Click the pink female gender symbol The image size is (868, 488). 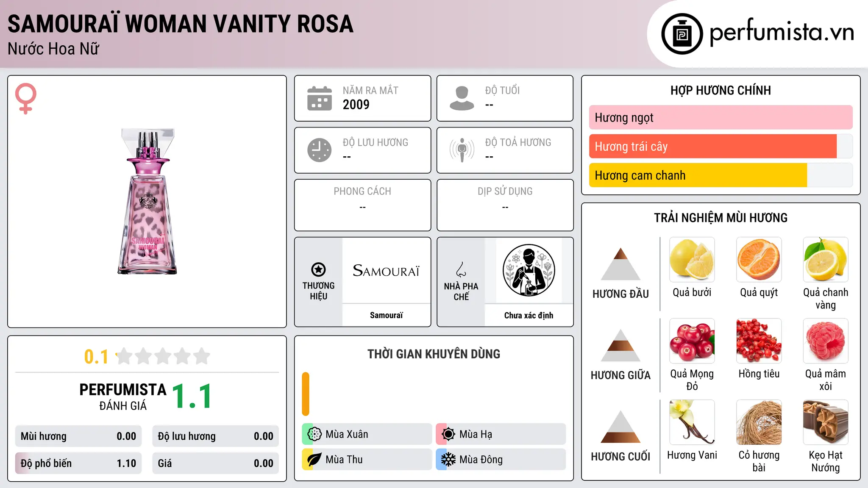coord(26,98)
